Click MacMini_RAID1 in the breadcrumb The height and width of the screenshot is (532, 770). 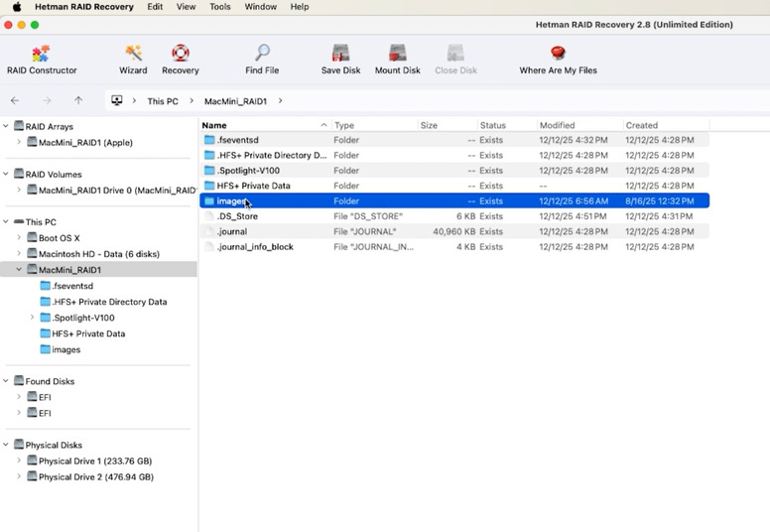(235, 101)
